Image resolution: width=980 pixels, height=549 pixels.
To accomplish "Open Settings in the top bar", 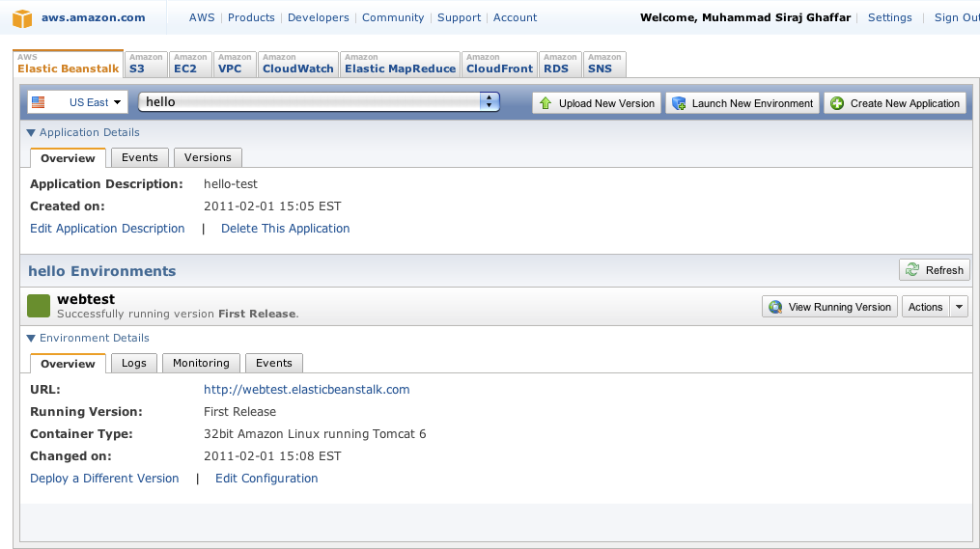I will click(x=889, y=17).
